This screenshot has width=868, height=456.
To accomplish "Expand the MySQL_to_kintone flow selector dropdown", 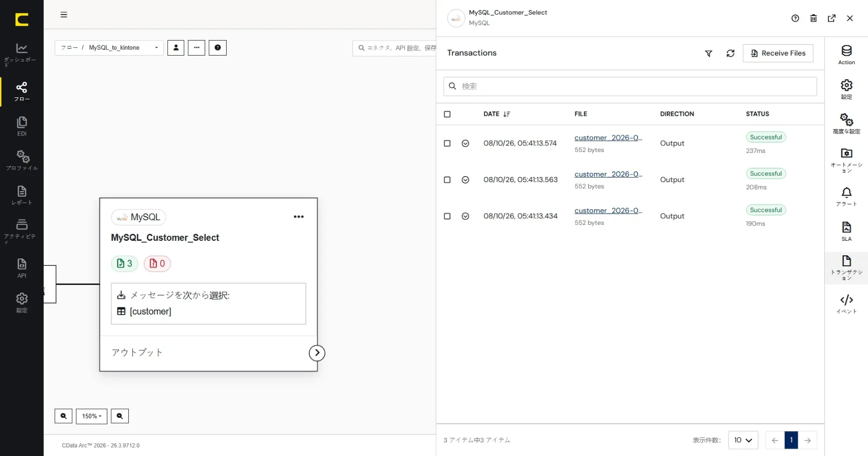I will (x=109, y=48).
